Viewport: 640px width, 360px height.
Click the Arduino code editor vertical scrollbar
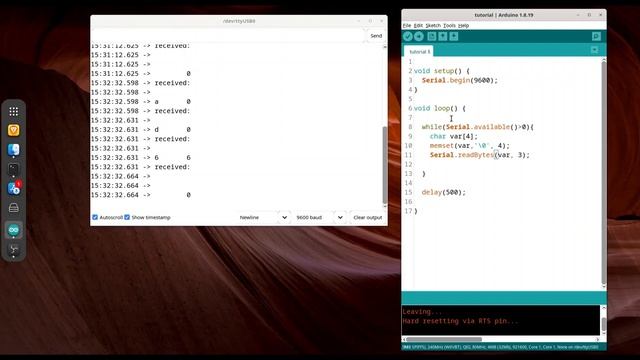click(604, 173)
